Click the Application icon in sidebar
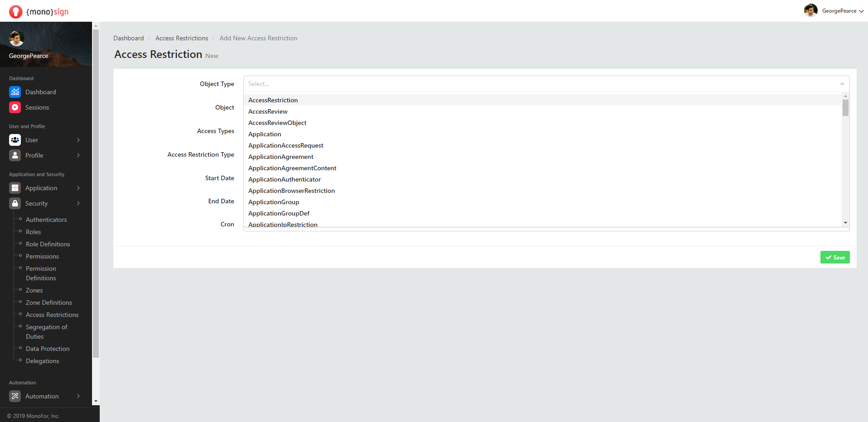The image size is (868, 422). point(15,188)
